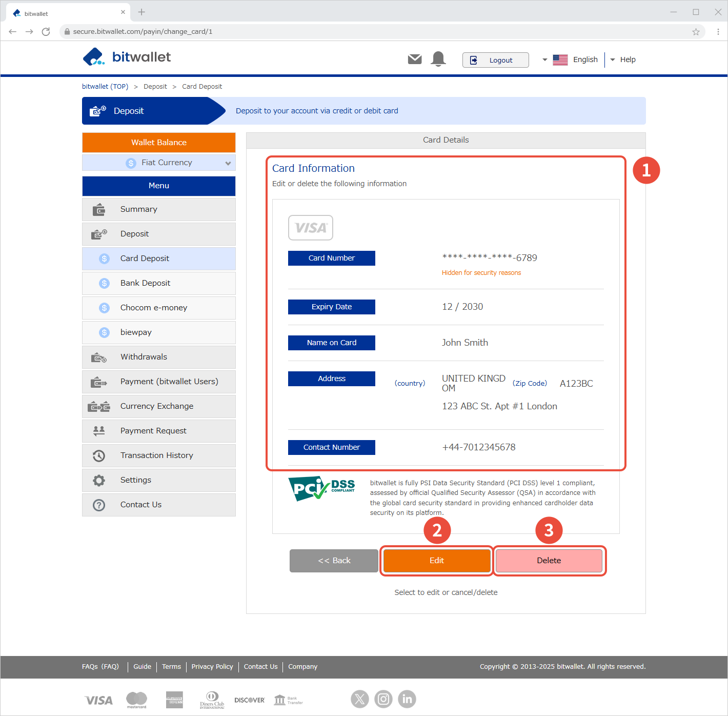
Task: Open the Instagram social icon
Action: click(x=383, y=699)
